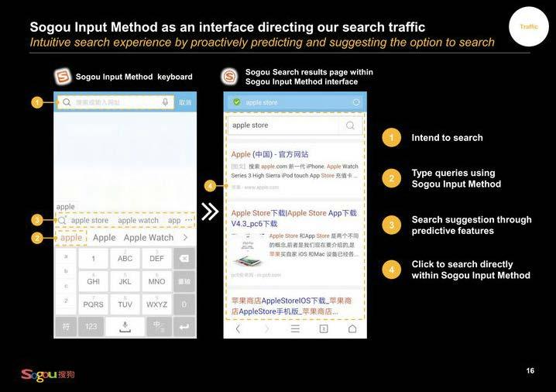Select the 'apple watch' search suggestion
The width and height of the screenshot is (556, 392).
coord(138,220)
